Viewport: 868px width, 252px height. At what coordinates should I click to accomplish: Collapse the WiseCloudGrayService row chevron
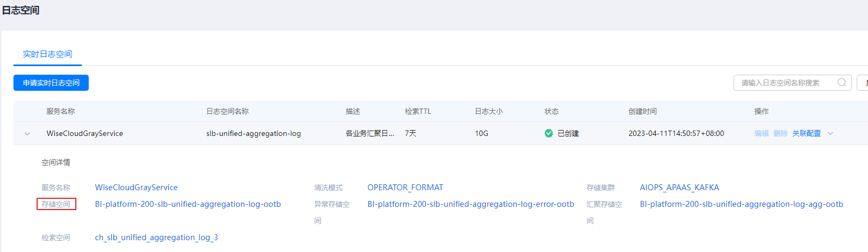(x=27, y=134)
